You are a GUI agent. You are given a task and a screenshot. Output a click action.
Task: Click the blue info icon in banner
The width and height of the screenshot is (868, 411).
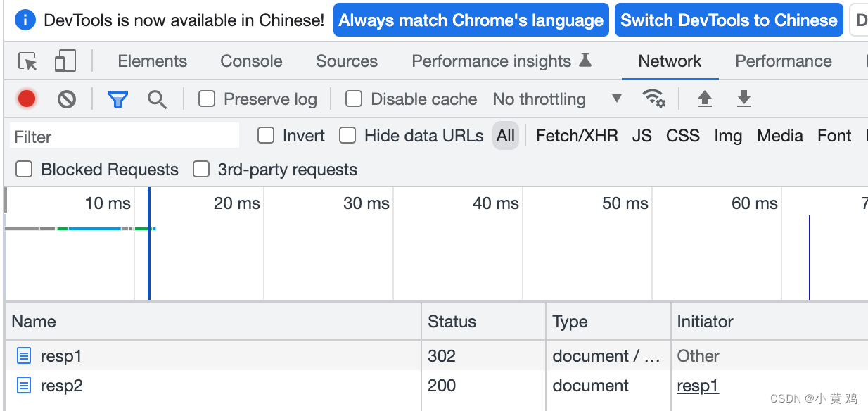25,20
